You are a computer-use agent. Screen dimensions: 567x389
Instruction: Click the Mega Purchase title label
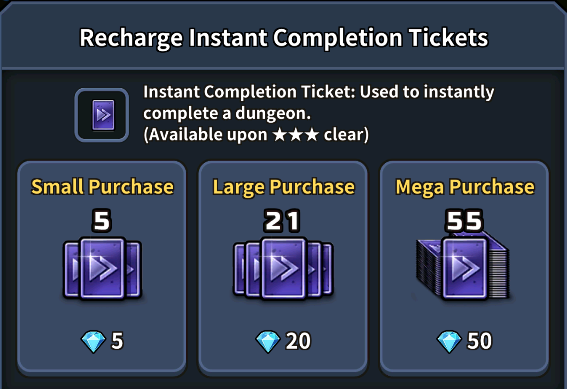coord(465,187)
